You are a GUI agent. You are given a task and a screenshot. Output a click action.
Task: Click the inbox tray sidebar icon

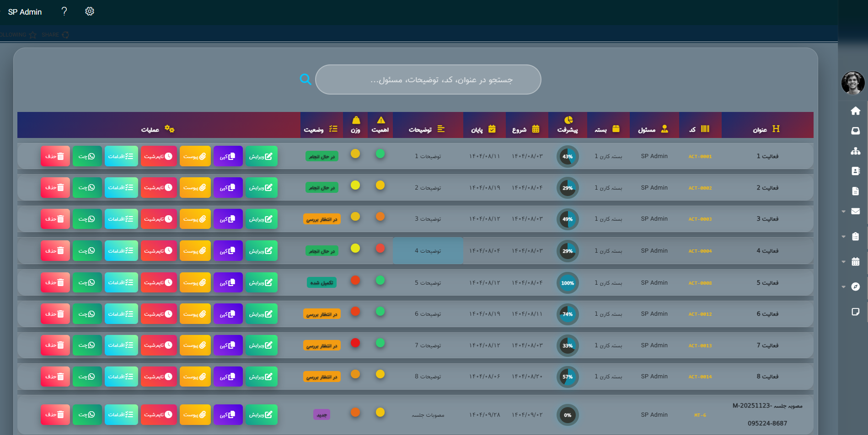coord(855,131)
